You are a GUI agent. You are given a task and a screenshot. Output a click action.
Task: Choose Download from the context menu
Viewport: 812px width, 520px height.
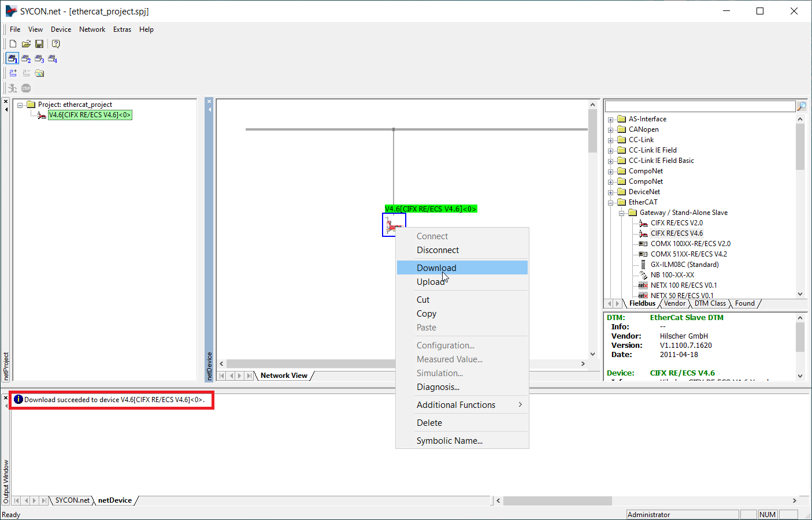[436, 268]
